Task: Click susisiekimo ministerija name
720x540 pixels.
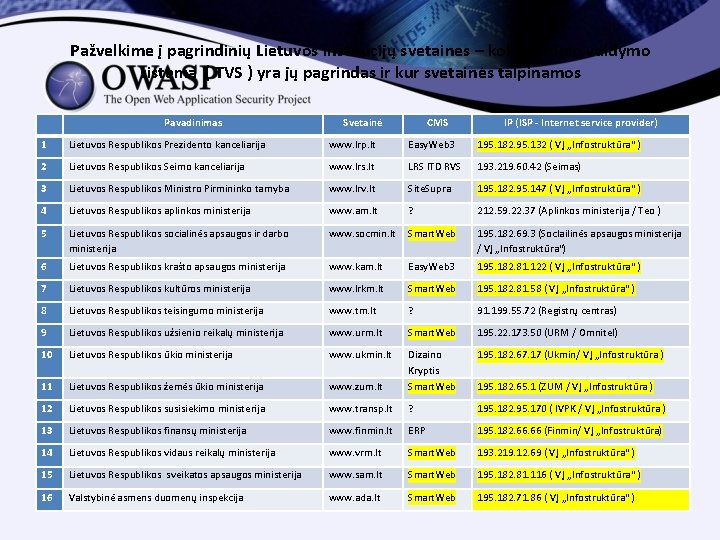Action: (x=167, y=410)
